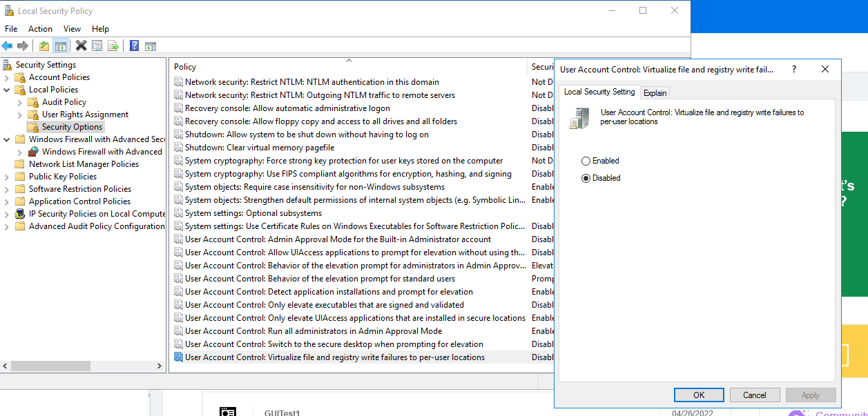The image size is (868, 416).
Task: Select User Rights Assignment in tree
Action: pos(85,115)
